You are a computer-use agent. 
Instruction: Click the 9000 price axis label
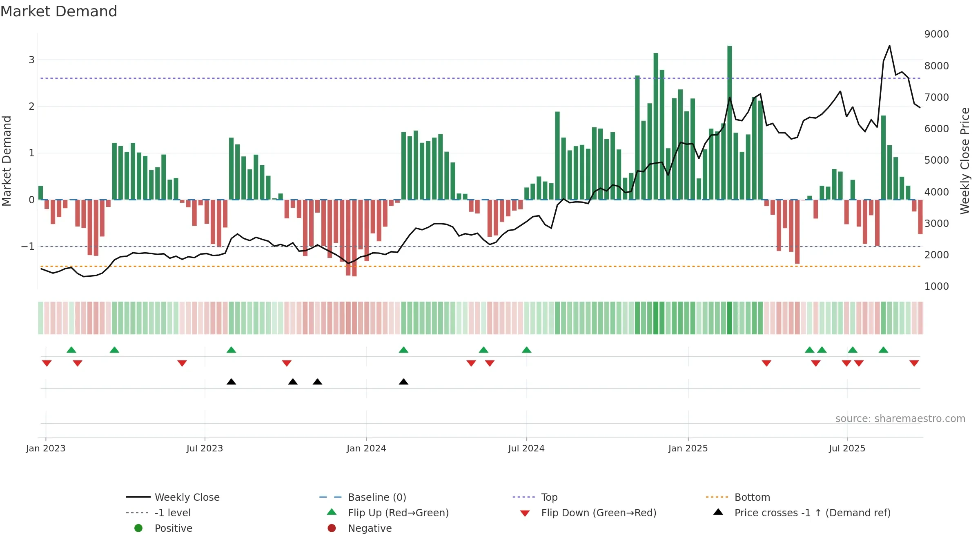[937, 34]
